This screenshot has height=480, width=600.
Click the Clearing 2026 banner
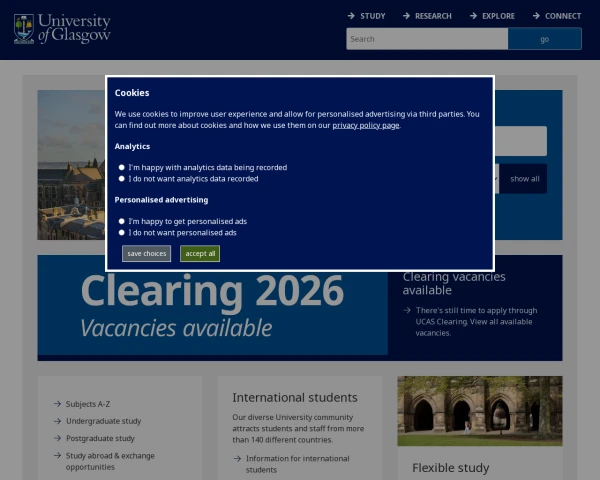[x=212, y=312]
